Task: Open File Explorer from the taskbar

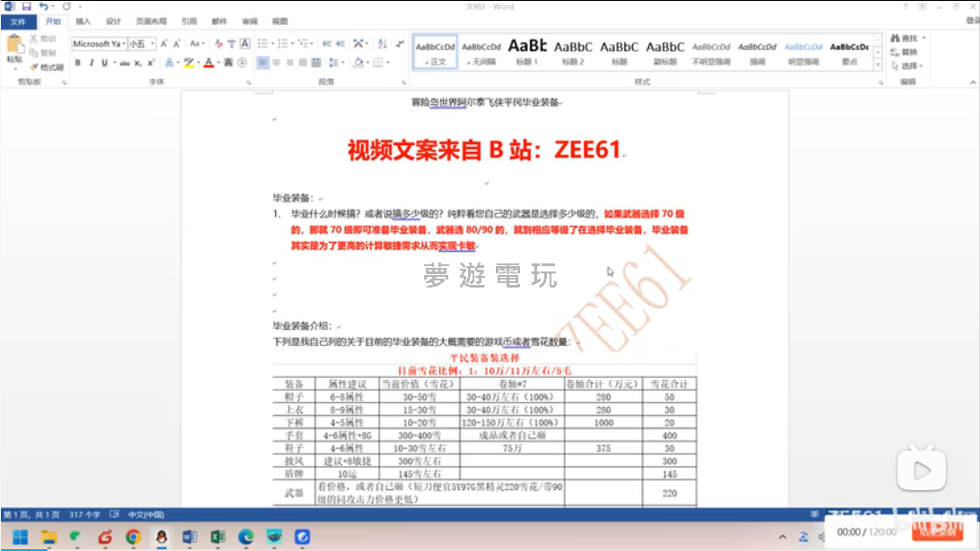Action: tap(48, 538)
